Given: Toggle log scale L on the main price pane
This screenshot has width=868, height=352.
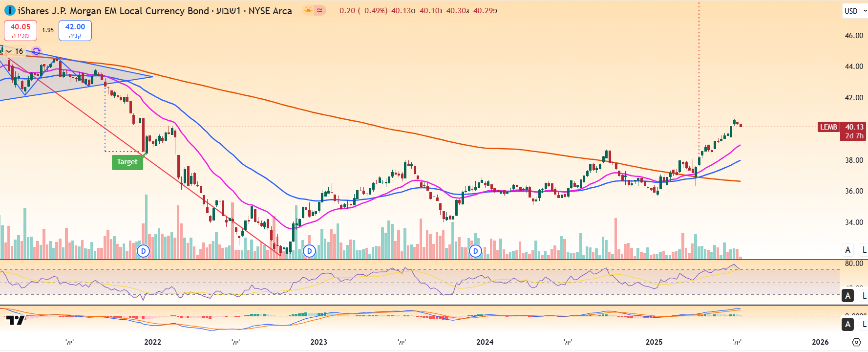Looking at the screenshot, I should [x=864, y=250].
